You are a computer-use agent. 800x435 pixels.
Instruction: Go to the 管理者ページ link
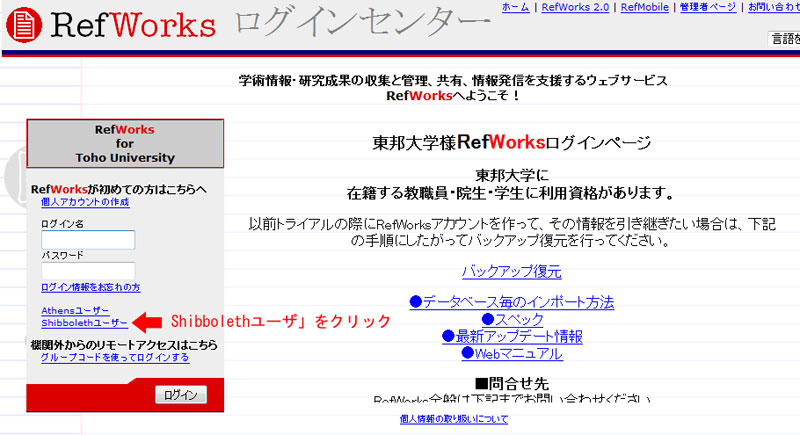click(708, 7)
